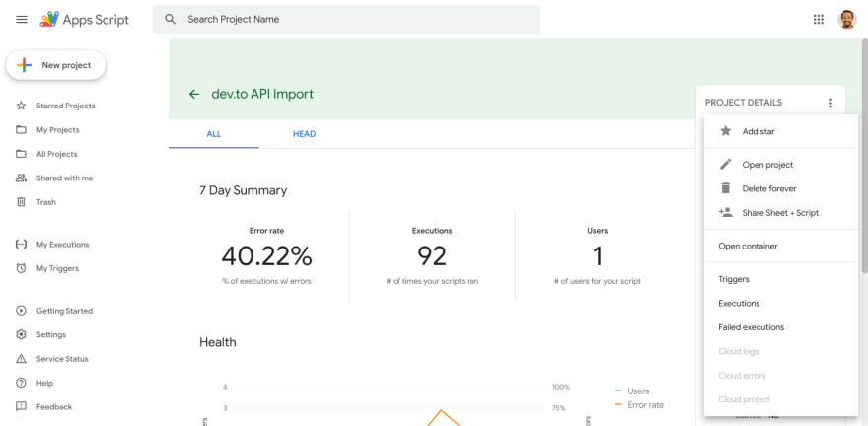Click the pencil Open project icon

tap(726, 165)
